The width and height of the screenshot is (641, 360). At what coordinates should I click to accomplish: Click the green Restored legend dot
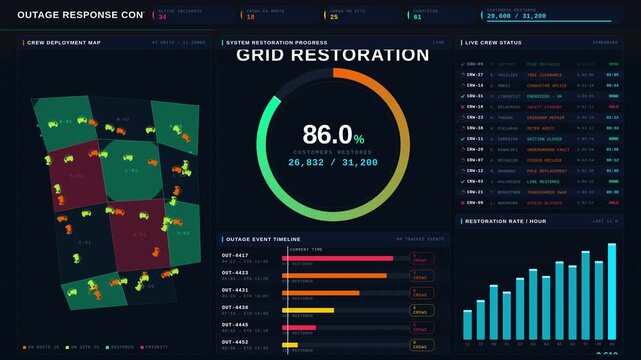(x=107, y=347)
